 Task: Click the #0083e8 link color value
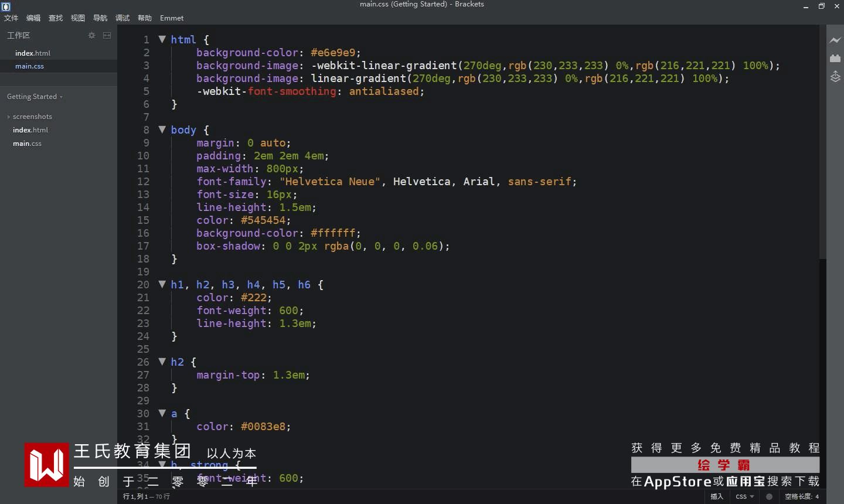[x=263, y=427]
